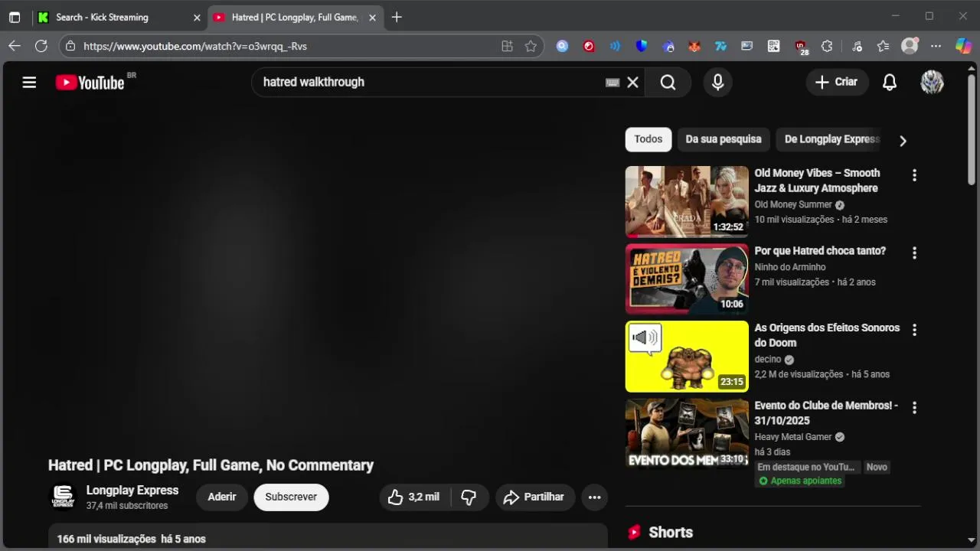Open As Origens dos Efeitos Sonoros title
The height and width of the screenshot is (551, 980).
[x=827, y=335]
